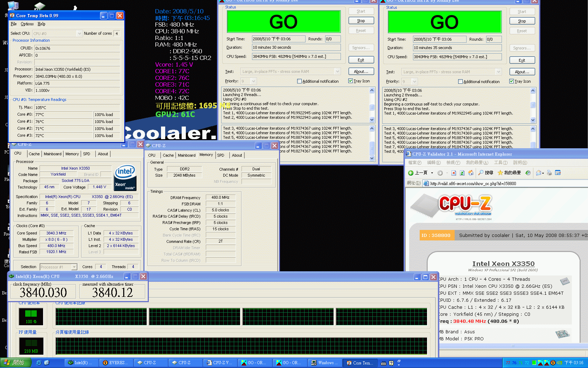Open Search via magnifier icon in IE toolbar
588x368 pixels.
coord(481,173)
